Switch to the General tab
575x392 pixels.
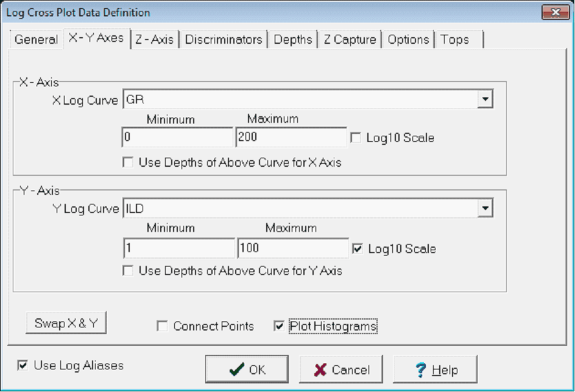pyautogui.click(x=36, y=40)
